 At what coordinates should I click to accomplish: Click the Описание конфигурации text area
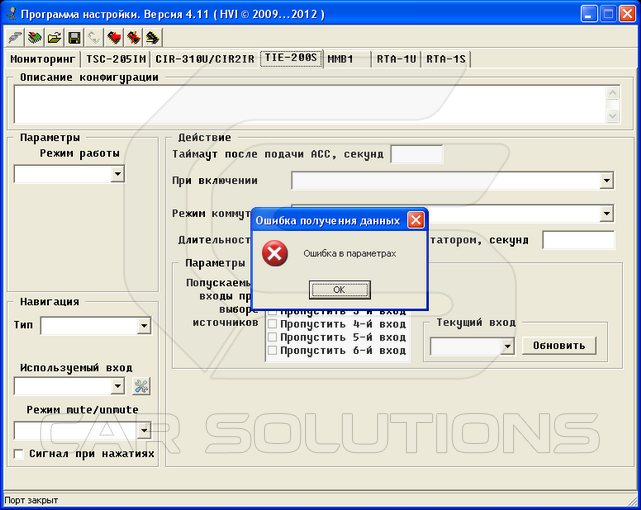(310, 105)
